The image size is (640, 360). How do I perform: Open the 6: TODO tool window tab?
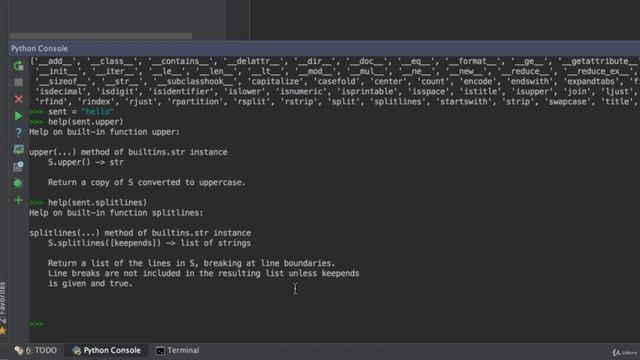[36, 350]
